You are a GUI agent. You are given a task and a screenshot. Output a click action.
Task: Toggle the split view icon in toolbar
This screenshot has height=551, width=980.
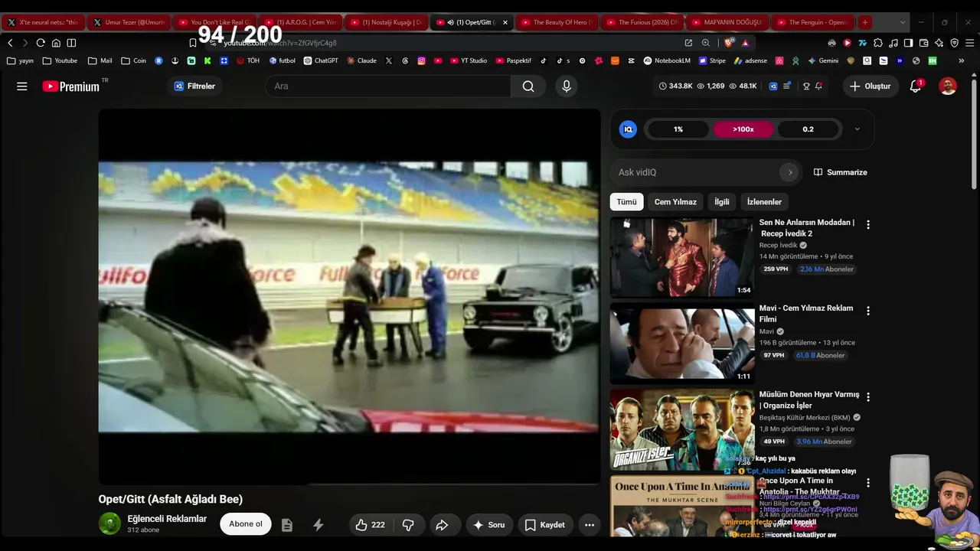pos(71,43)
